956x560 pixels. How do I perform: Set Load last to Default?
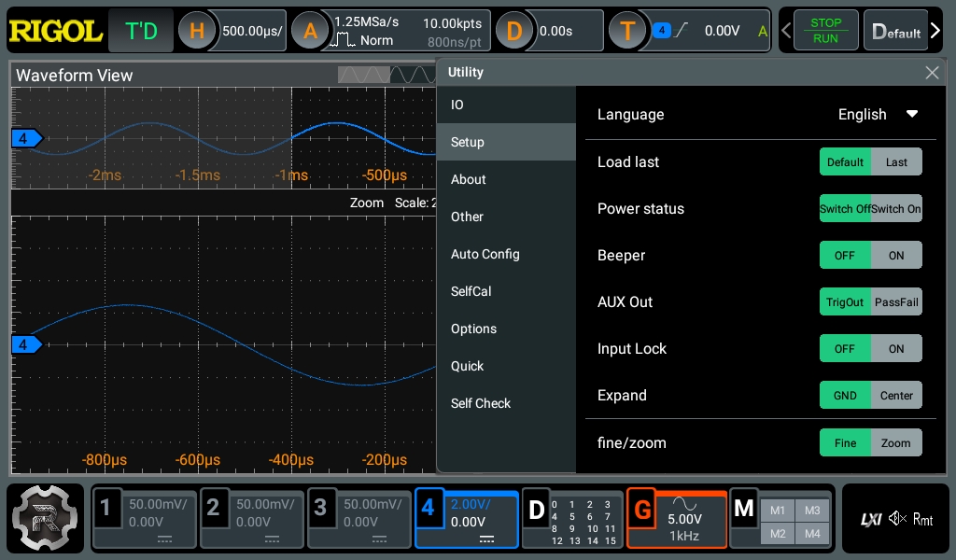[845, 162]
